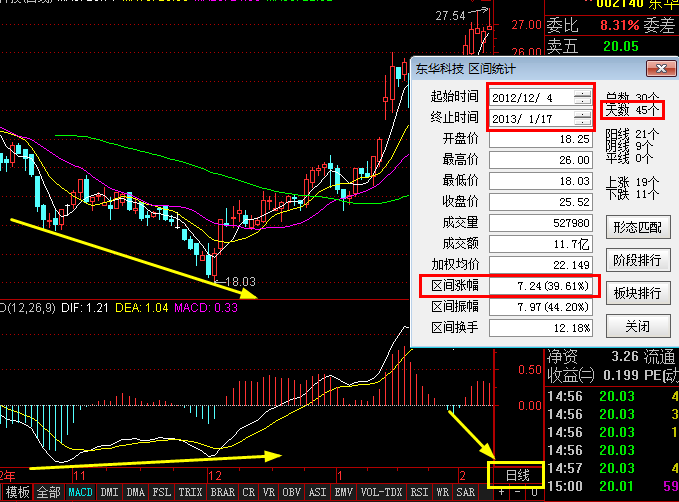Click the 天数 45个 text
The height and width of the screenshot is (502, 679).
coord(632,110)
